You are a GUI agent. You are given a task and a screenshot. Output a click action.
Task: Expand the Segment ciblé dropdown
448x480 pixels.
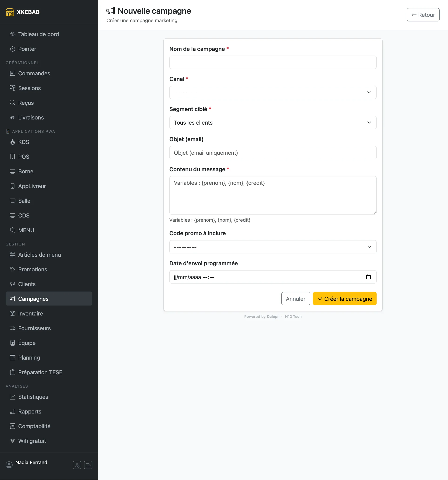[x=273, y=123]
